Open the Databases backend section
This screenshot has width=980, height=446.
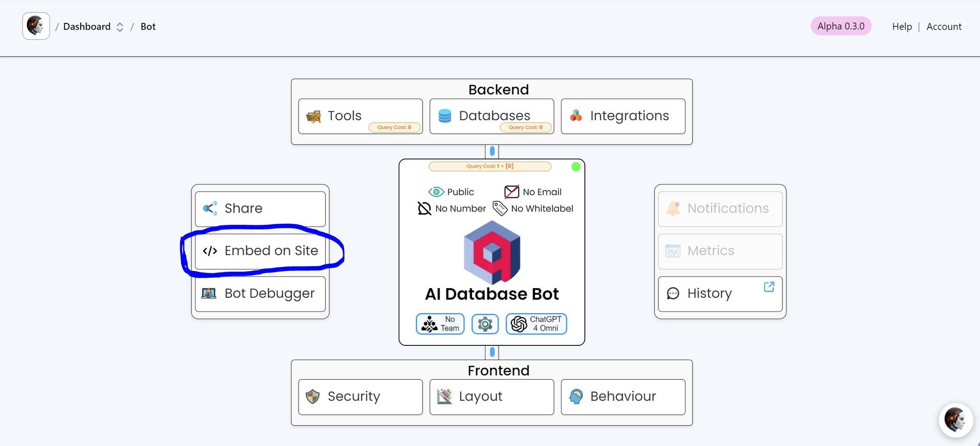point(492,116)
